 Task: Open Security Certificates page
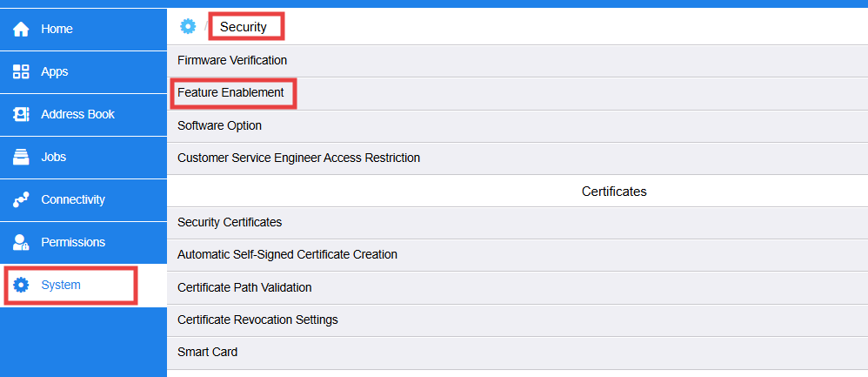pos(230,223)
